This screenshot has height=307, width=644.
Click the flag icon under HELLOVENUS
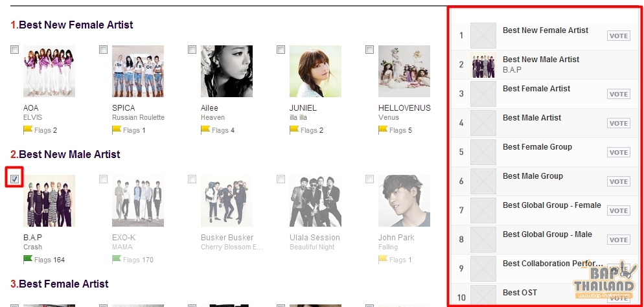383,130
